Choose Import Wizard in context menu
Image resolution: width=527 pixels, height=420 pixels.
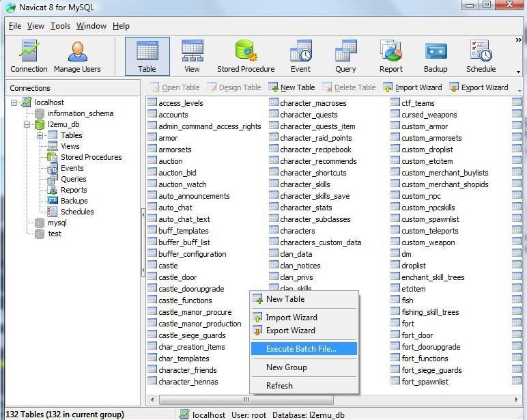pos(304,318)
